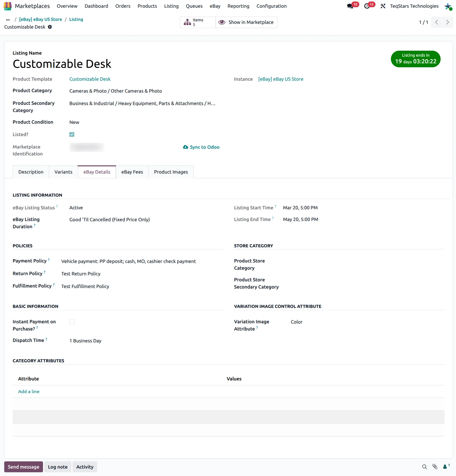The image size is (456, 476).
Task: Open the Product Secondary Category field
Action: [146, 103]
